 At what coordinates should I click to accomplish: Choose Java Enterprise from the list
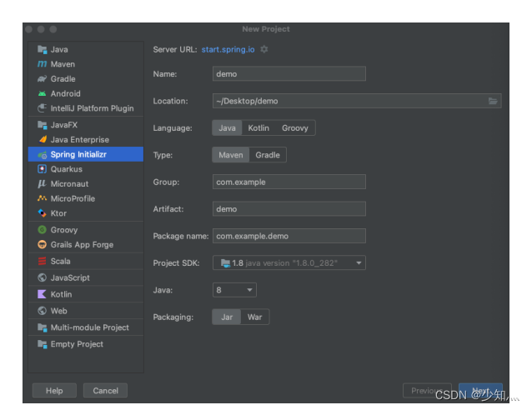pyautogui.click(x=86, y=139)
